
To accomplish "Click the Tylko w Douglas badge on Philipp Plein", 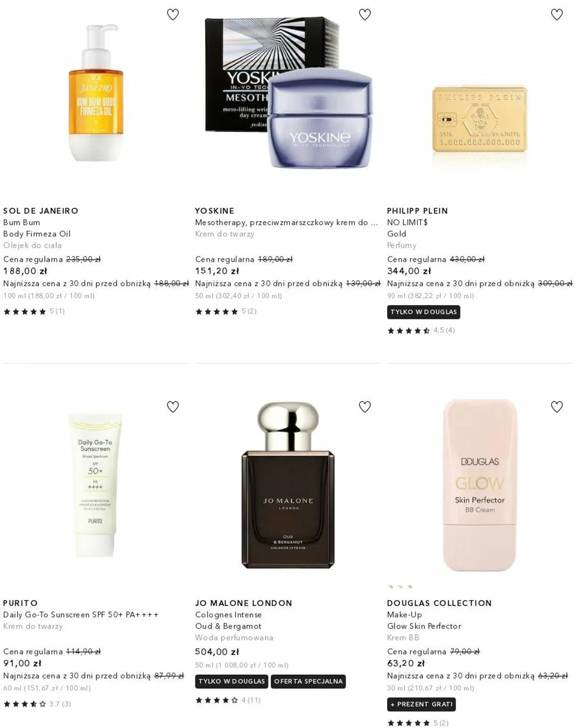I will (423, 312).
